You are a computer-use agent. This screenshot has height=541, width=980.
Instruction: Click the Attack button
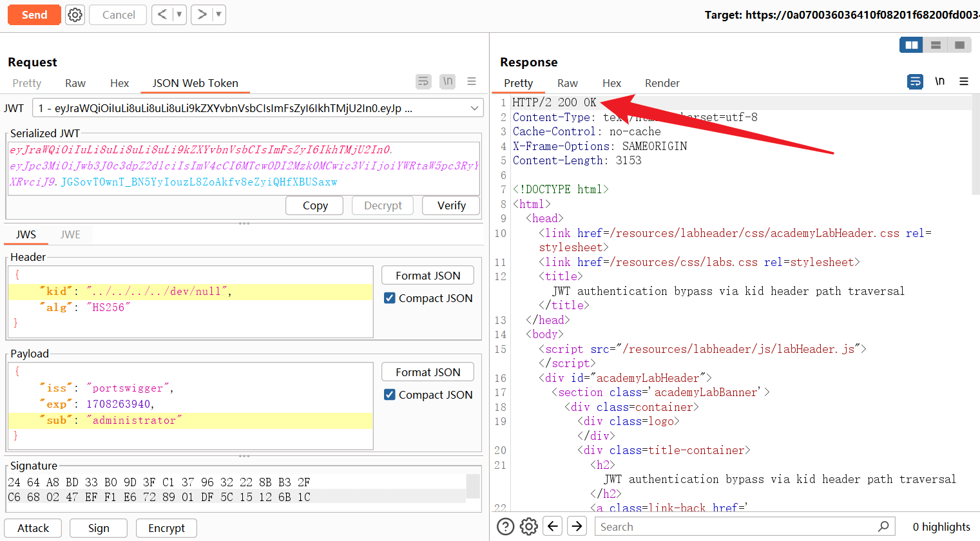click(x=33, y=528)
